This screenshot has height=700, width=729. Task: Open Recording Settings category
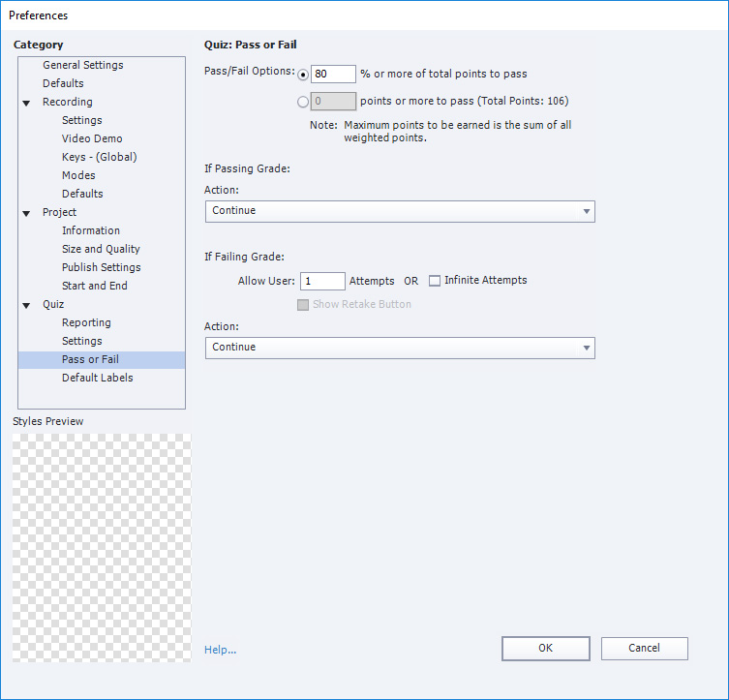point(82,120)
